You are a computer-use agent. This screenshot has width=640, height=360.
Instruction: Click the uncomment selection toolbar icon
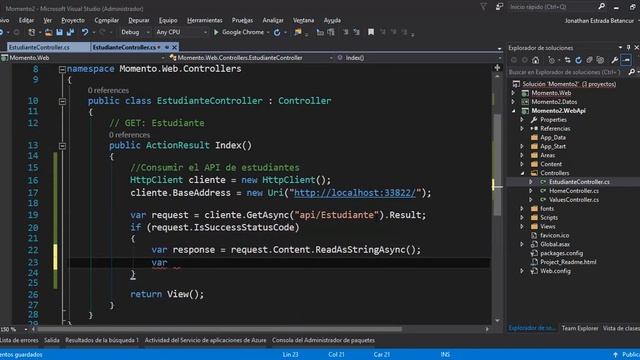click(x=356, y=32)
